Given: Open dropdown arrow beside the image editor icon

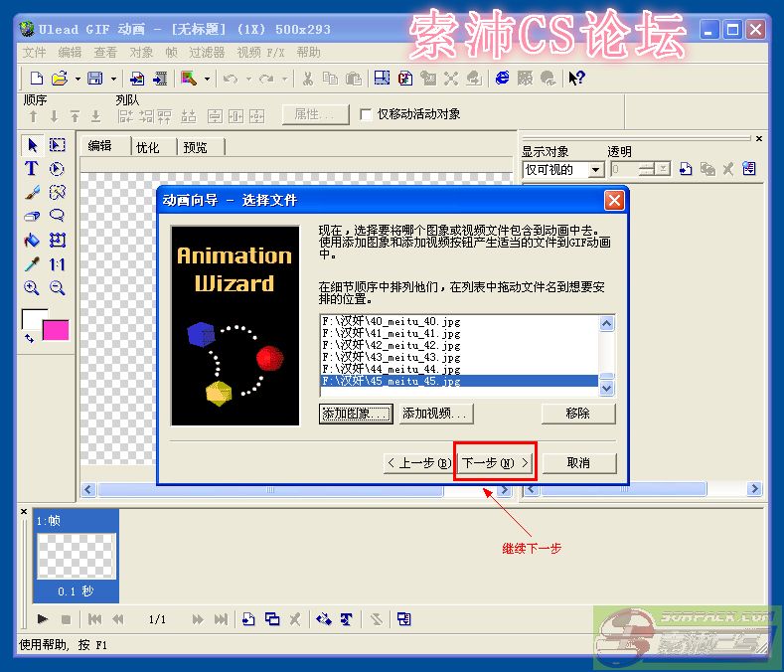Looking at the screenshot, I should tap(207, 80).
